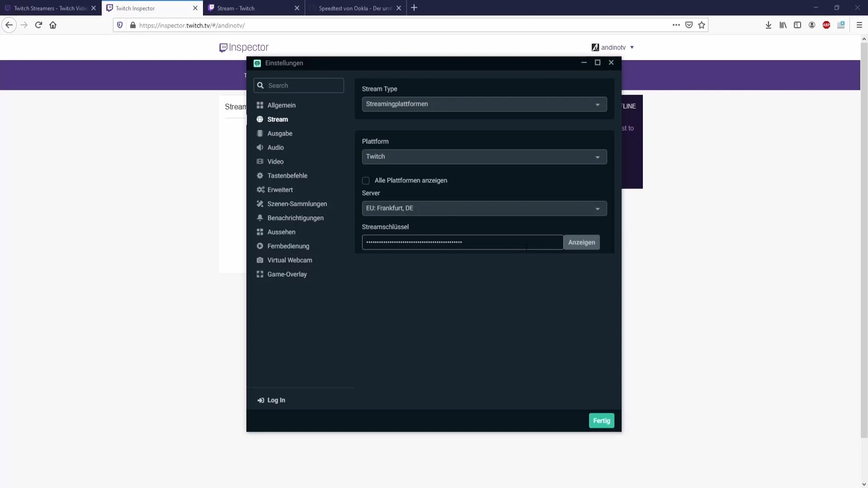Click the Log In arrow icon

[260, 400]
